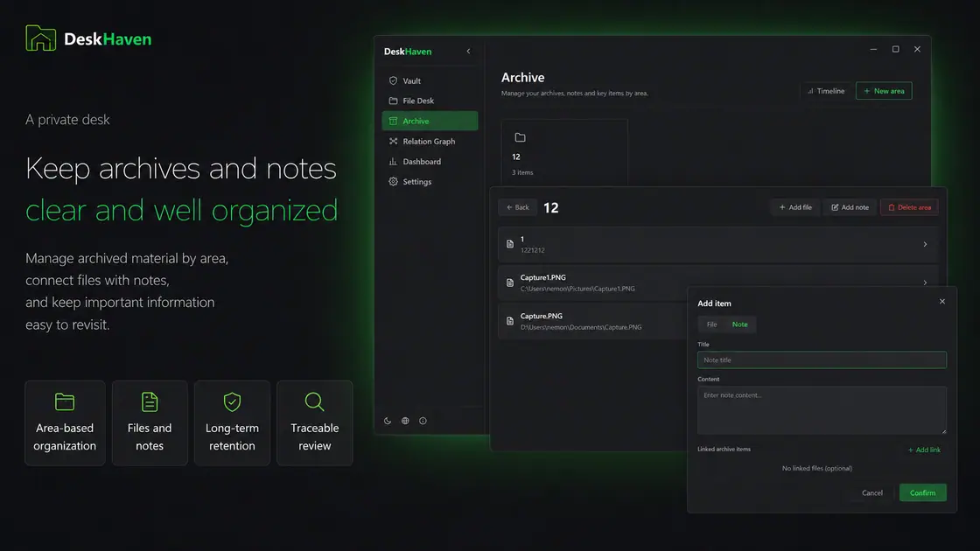Select Capture.PNG file name
Image resolution: width=980 pixels, height=551 pixels.
point(542,316)
